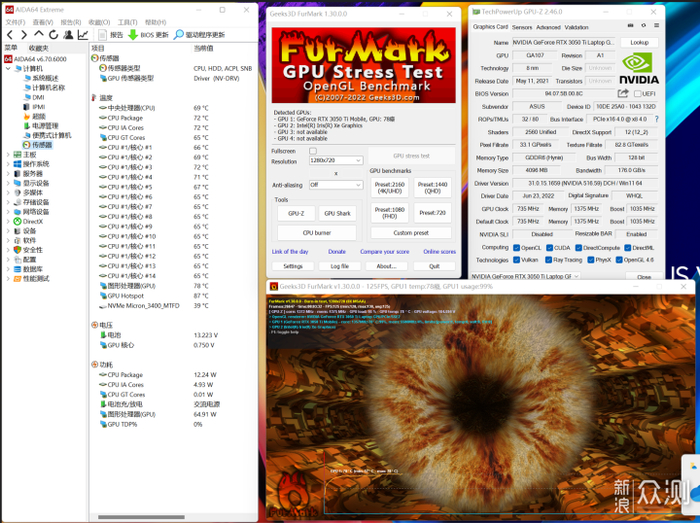Click the BIOS 更新 green arrow button
This screenshot has width=700, height=523.
(x=148, y=35)
